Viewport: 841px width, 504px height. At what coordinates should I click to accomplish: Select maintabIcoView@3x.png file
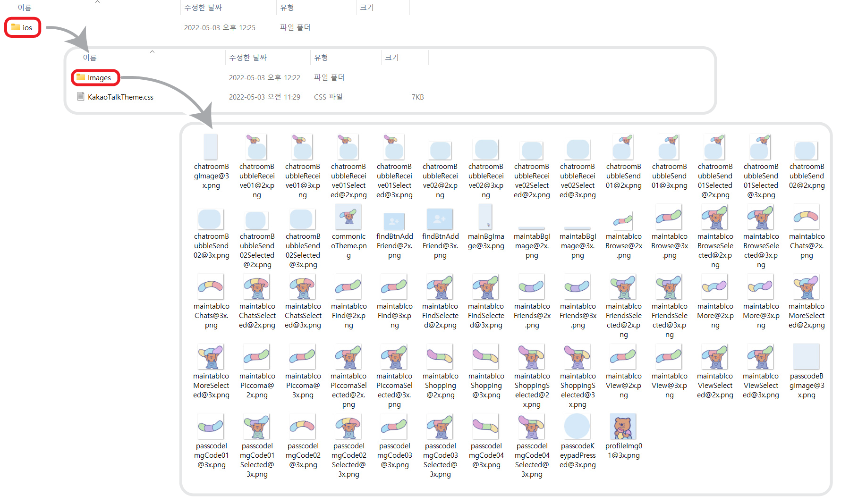[669, 371]
